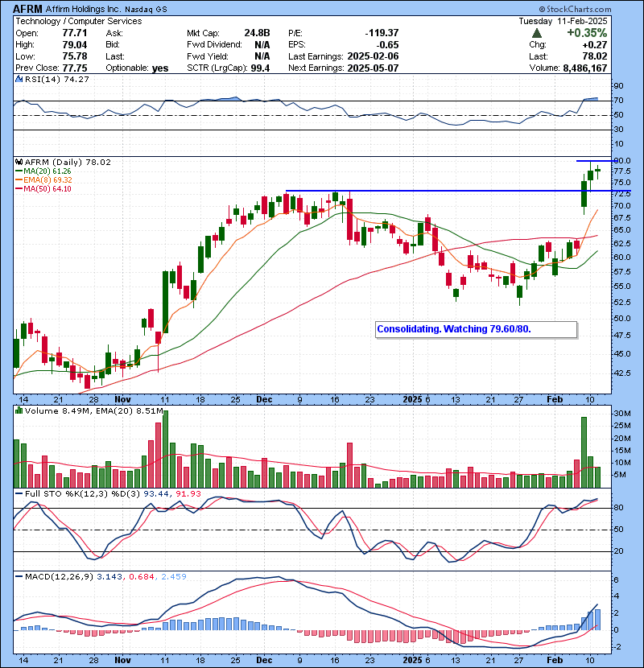Image resolution: width=644 pixels, height=668 pixels.
Task: Select the AFRM ticker symbol in header
Action: [27, 9]
